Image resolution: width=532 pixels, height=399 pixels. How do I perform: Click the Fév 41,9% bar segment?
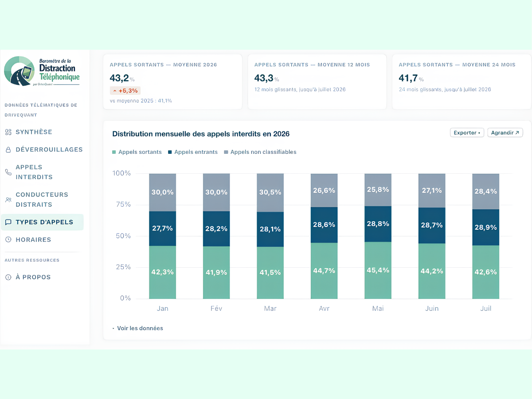pyautogui.click(x=216, y=272)
